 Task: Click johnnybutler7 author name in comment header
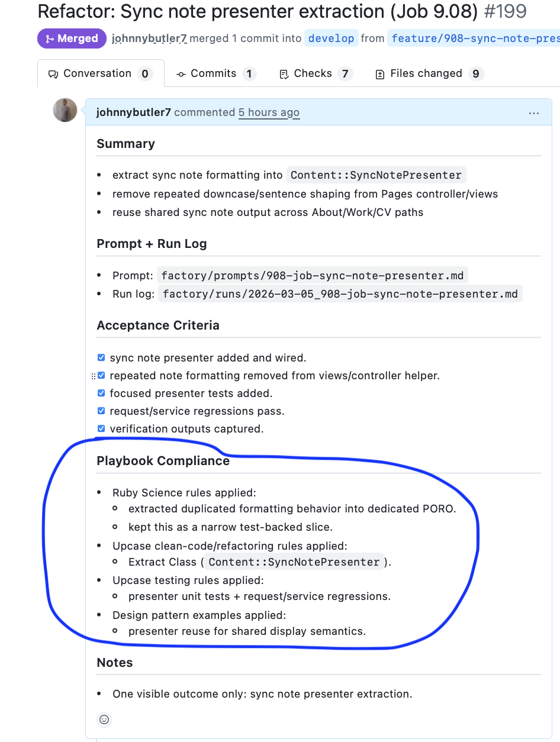point(133,112)
